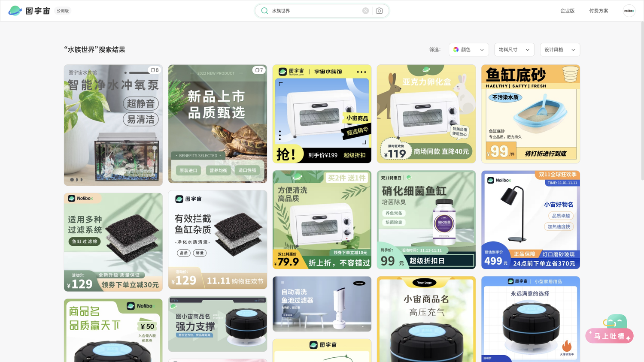This screenshot has width=644, height=362.
Task: Click the 图宇宙 brand name text
Action: coord(38,11)
